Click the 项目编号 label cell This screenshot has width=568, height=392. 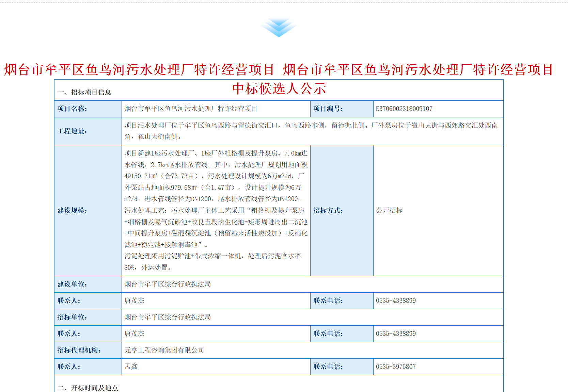(x=342, y=109)
